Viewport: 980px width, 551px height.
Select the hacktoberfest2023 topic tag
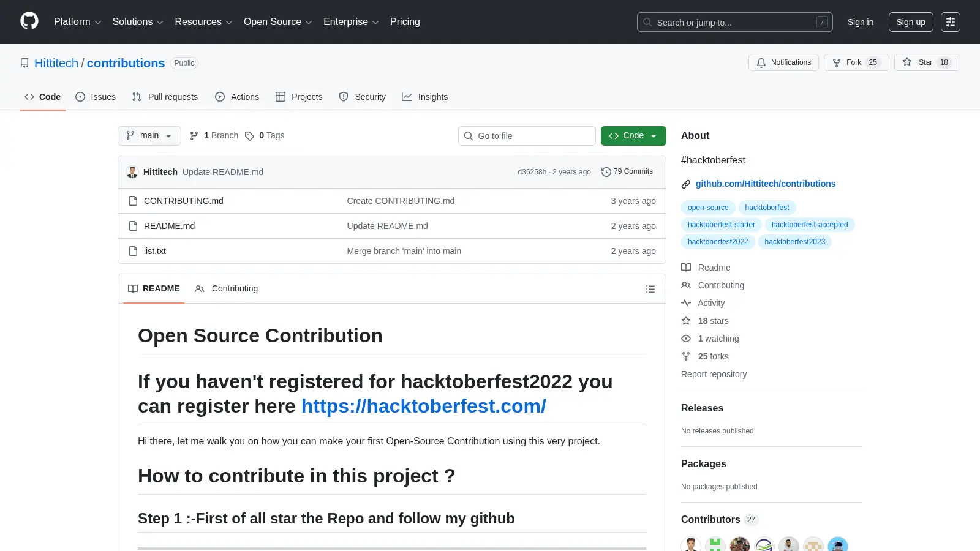pos(794,242)
